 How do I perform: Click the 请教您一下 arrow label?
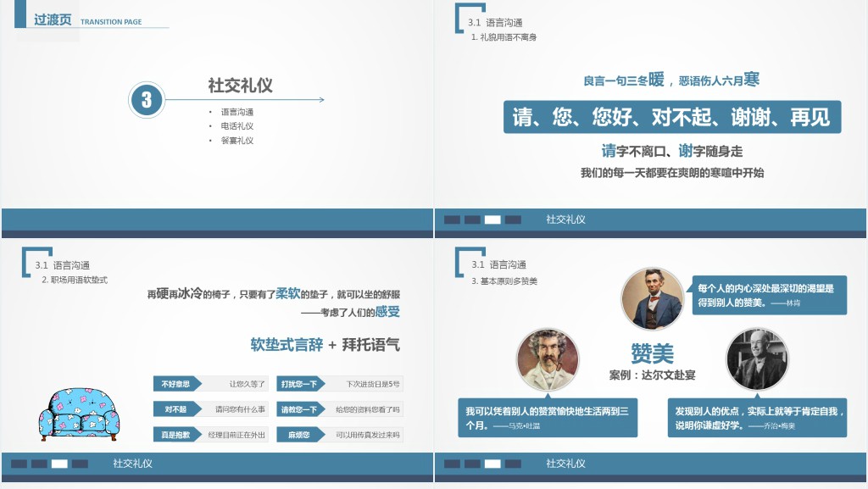point(301,409)
